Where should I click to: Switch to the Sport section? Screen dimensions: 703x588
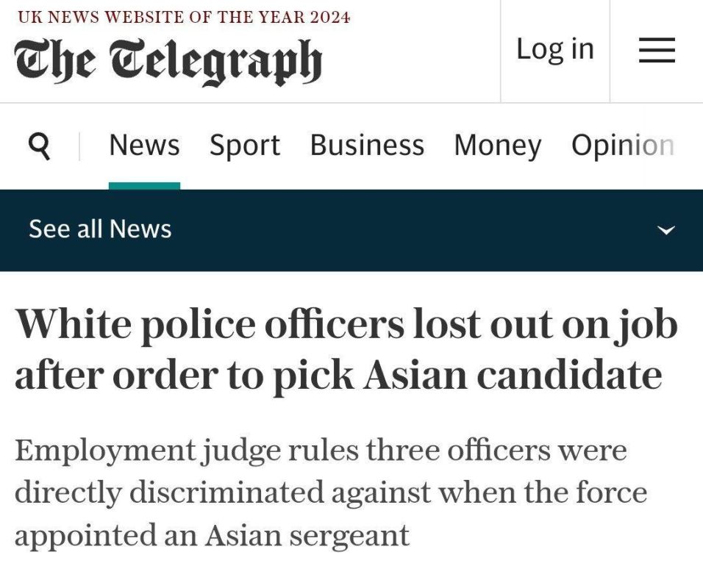pyautogui.click(x=244, y=146)
